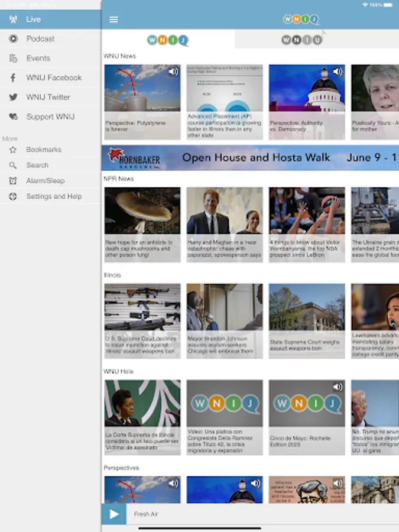The width and height of the screenshot is (399, 532).
Task: Open Podcast menu item
Action: [x=50, y=38]
